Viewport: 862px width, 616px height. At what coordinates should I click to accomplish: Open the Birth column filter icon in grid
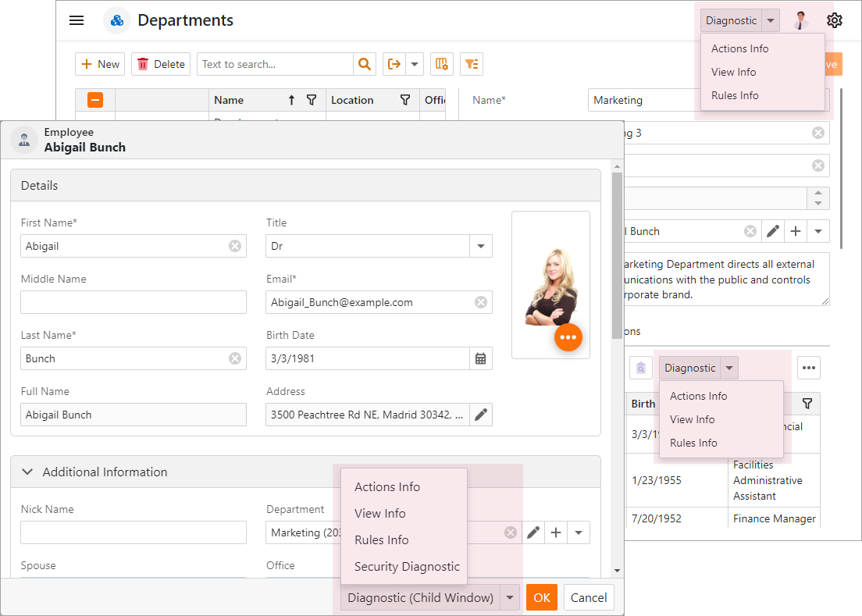(807, 404)
